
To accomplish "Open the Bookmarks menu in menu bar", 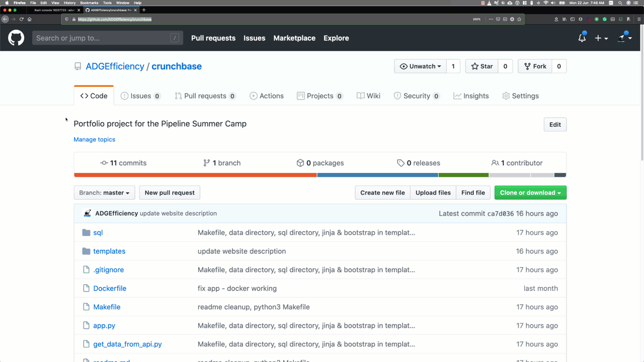I will (89, 3).
